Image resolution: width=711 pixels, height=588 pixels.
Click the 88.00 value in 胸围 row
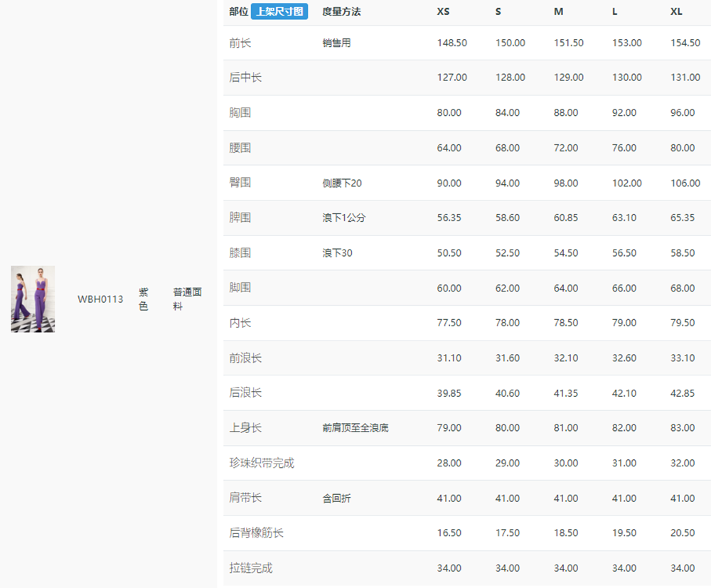566,112
